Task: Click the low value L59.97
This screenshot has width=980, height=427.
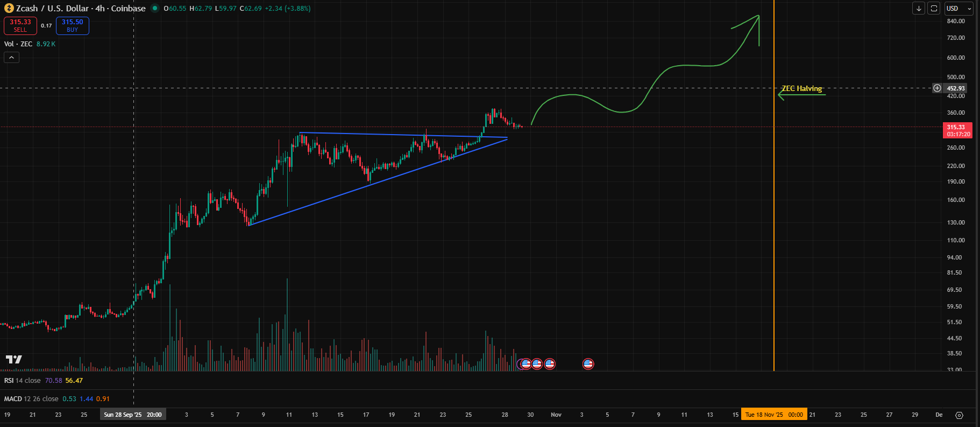Action: point(225,9)
